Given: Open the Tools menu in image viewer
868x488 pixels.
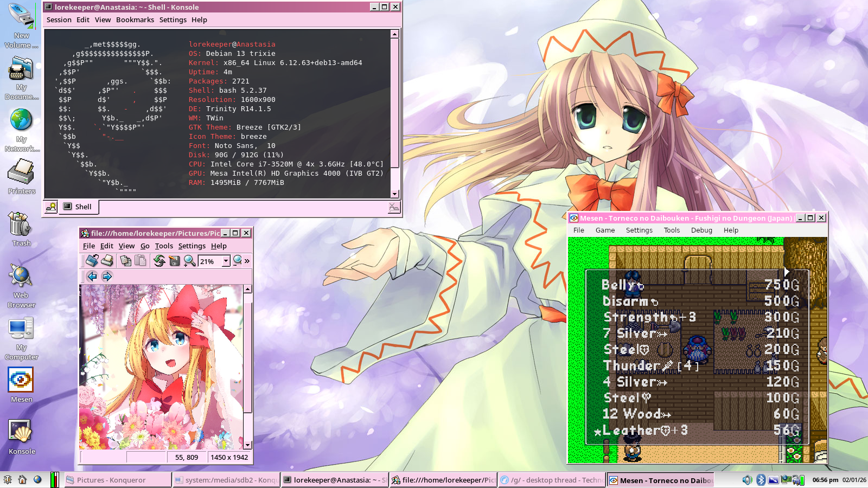Looking at the screenshot, I should pos(164,246).
